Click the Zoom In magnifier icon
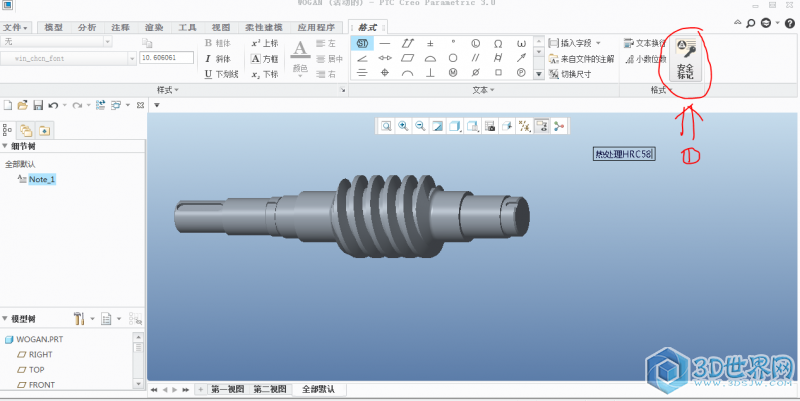 [403, 126]
